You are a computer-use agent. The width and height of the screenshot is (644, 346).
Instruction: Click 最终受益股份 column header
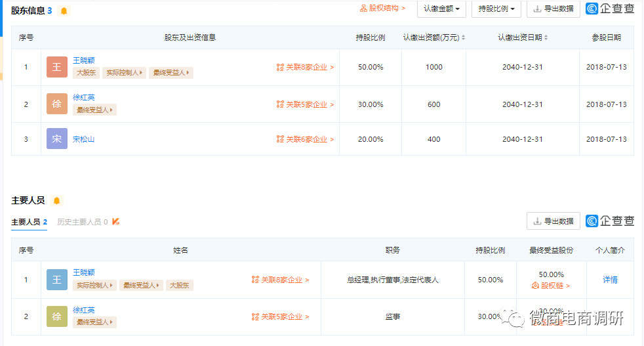(551, 250)
